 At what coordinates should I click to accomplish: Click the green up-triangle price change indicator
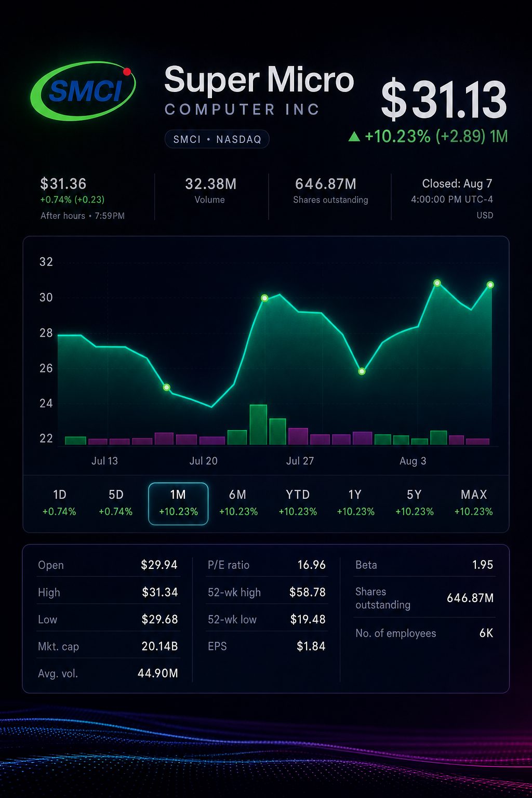pos(354,137)
